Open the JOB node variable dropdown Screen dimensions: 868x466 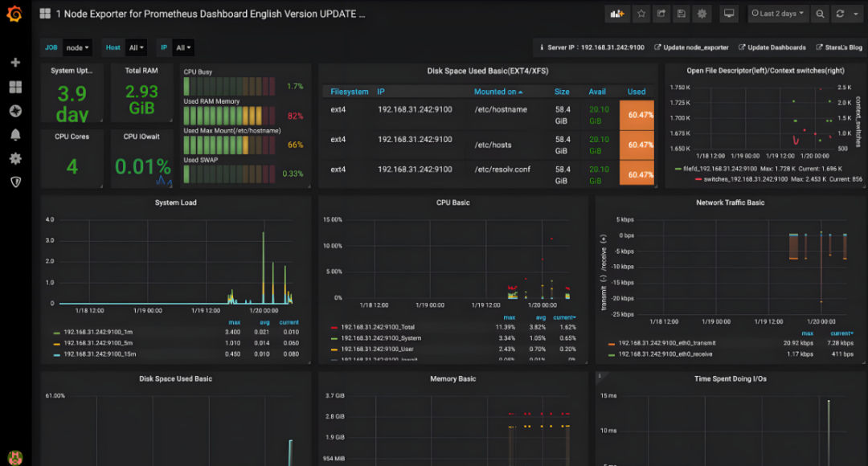coord(77,47)
